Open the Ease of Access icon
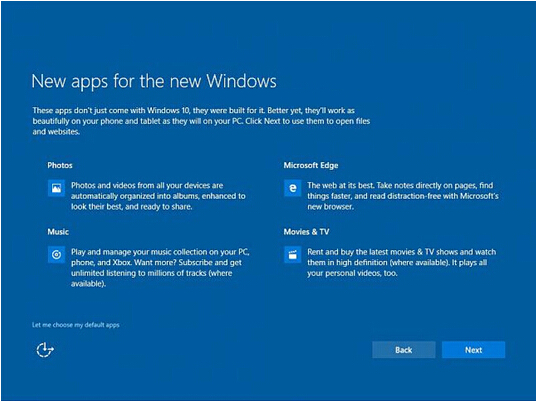The width and height of the screenshot is (536, 402). click(x=45, y=350)
